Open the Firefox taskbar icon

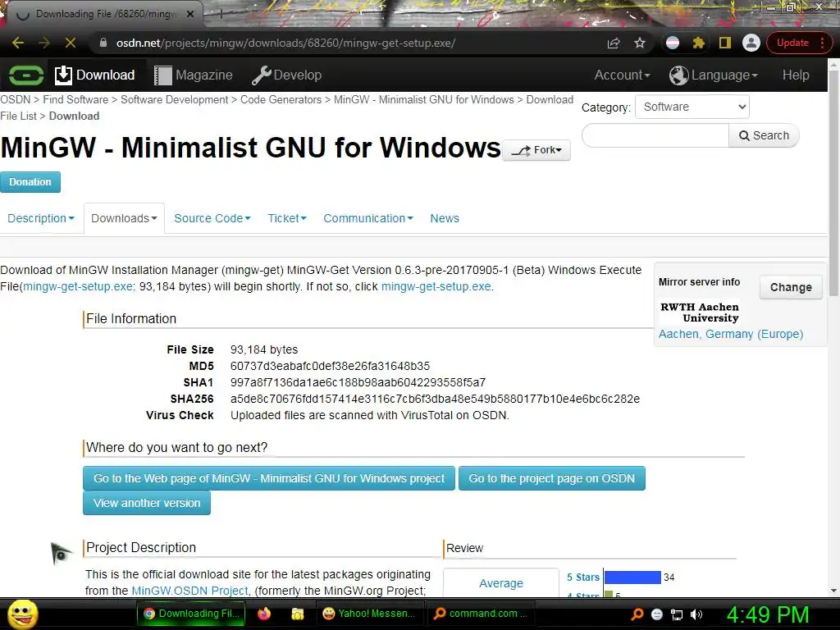pos(264,614)
